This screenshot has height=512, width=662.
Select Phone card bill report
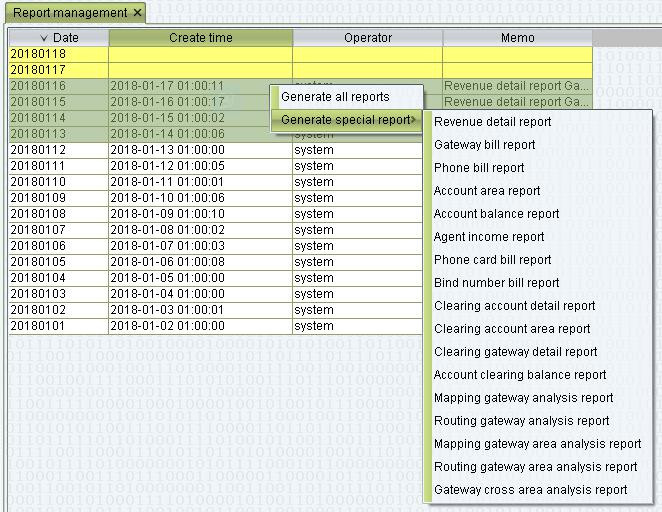pos(493,260)
